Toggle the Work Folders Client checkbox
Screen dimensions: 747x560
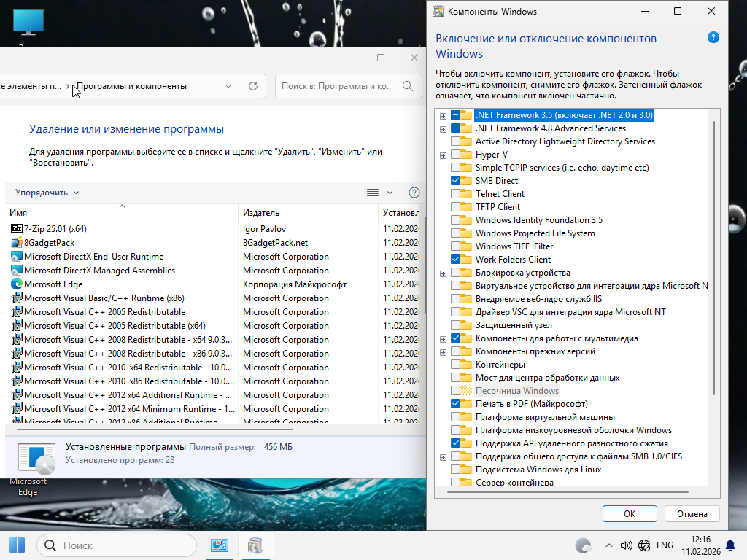456,260
